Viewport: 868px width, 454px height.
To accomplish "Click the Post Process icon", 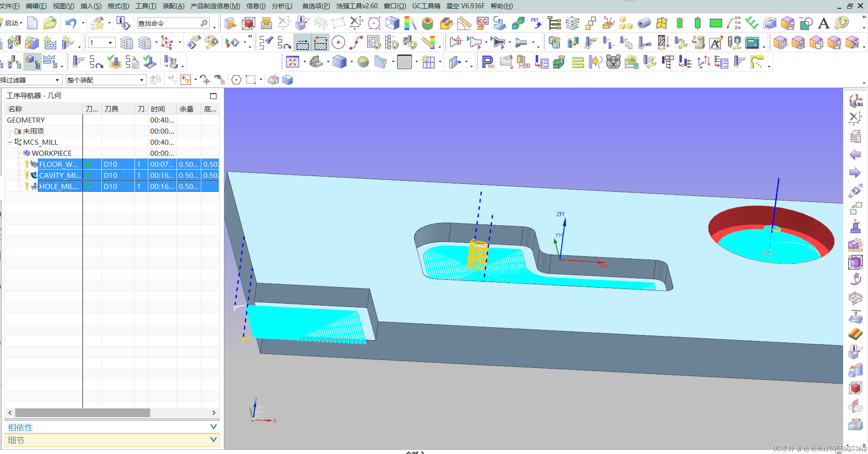I will (x=171, y=61).
